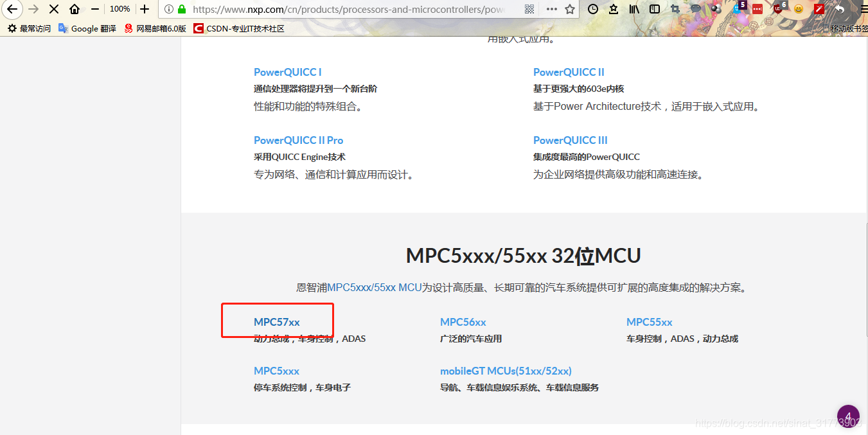Click the text 性能和功能的特殊组合。

[x=310, y=107]
